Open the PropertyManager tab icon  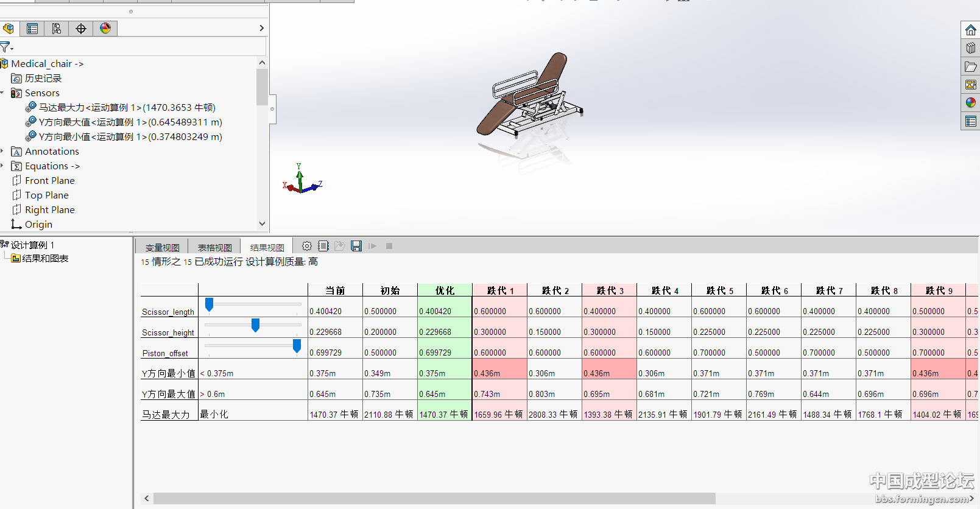(32, 29)
